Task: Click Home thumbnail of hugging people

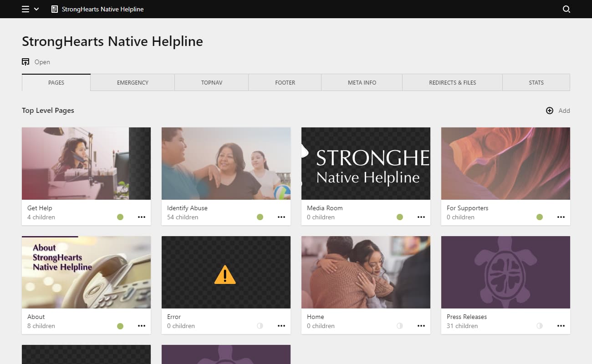Action: click(366, 272)
